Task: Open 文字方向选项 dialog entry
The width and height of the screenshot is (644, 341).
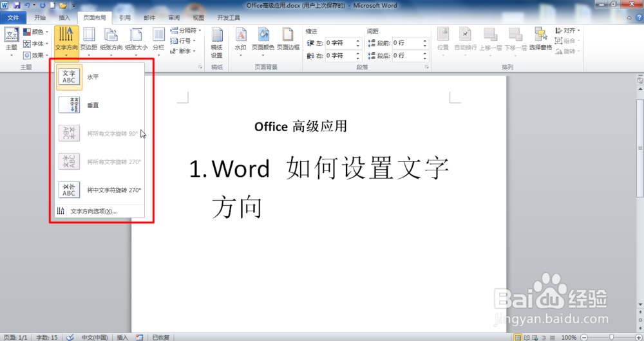Action: click(x=99, y=211)
